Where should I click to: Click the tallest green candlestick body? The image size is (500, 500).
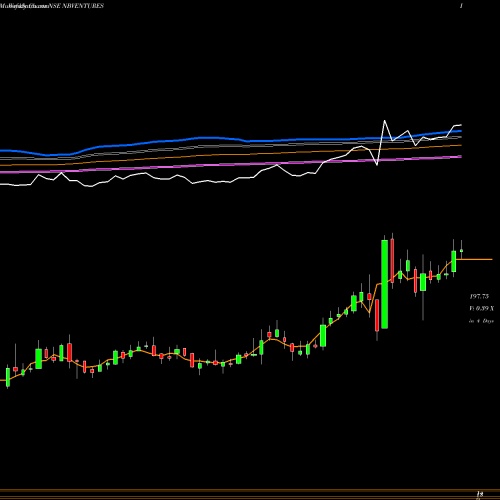pos(384,284)
